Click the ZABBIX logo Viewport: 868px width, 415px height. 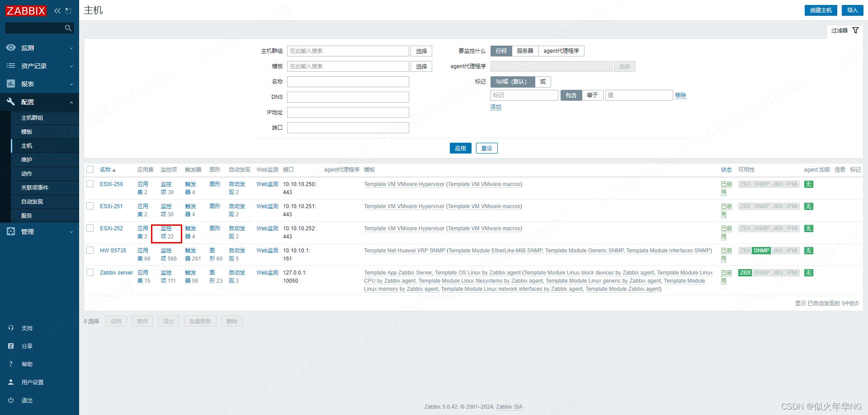(26, 11)
